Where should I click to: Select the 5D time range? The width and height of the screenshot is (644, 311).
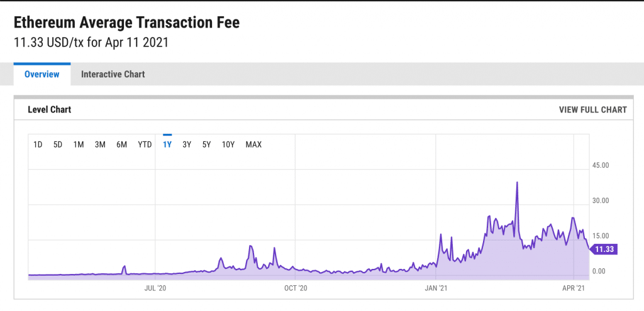coord(58,145)
